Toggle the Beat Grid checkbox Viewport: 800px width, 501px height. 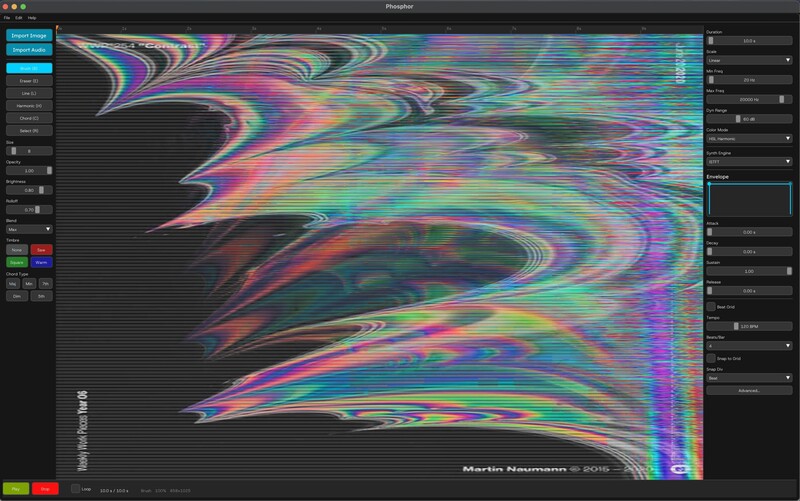[711, 306]
